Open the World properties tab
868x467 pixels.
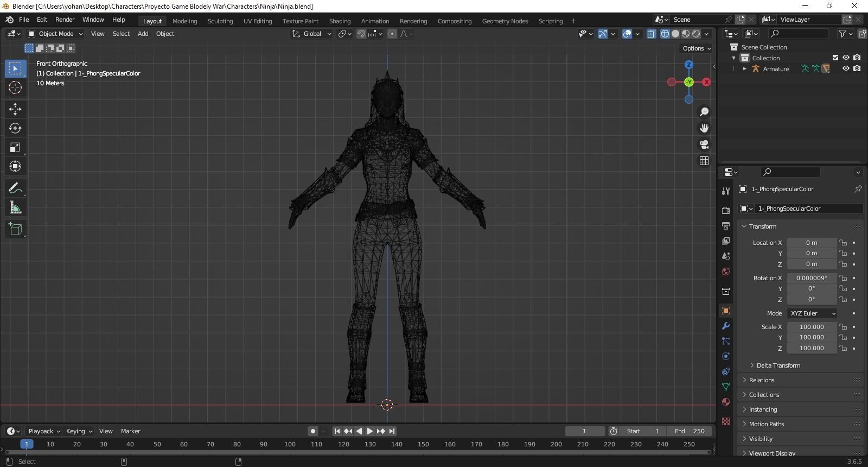tap(726, 271)
